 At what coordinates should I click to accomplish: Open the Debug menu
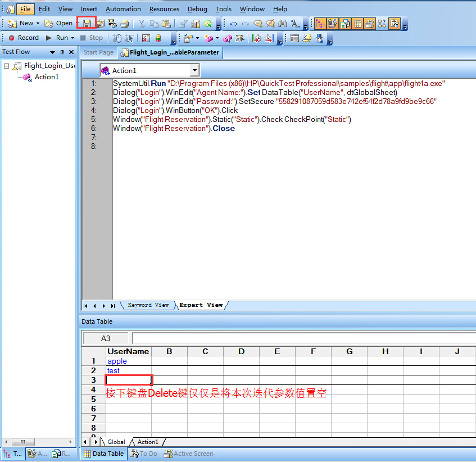(197, 9)
